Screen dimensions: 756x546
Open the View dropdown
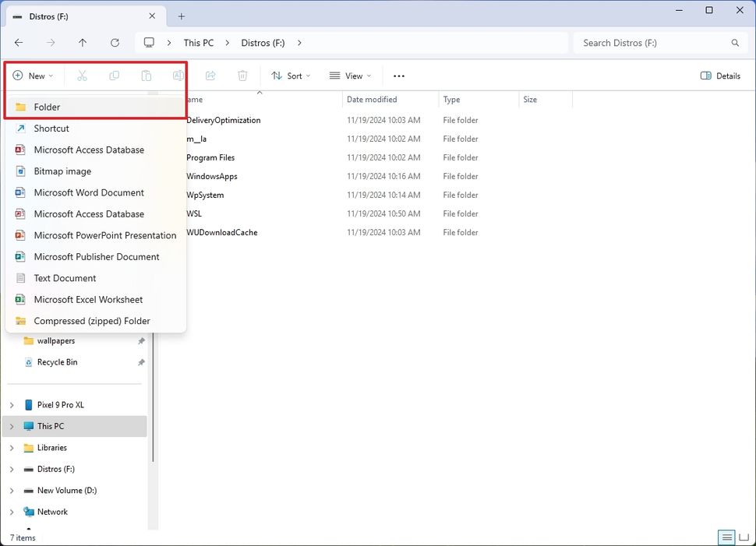click(x=350, y=76)
